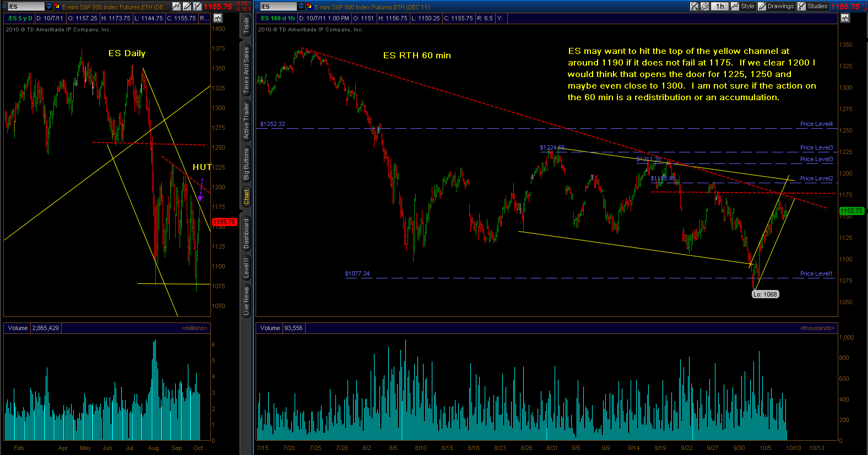Open the Style menu on the hourly chart

coord(742,6)
